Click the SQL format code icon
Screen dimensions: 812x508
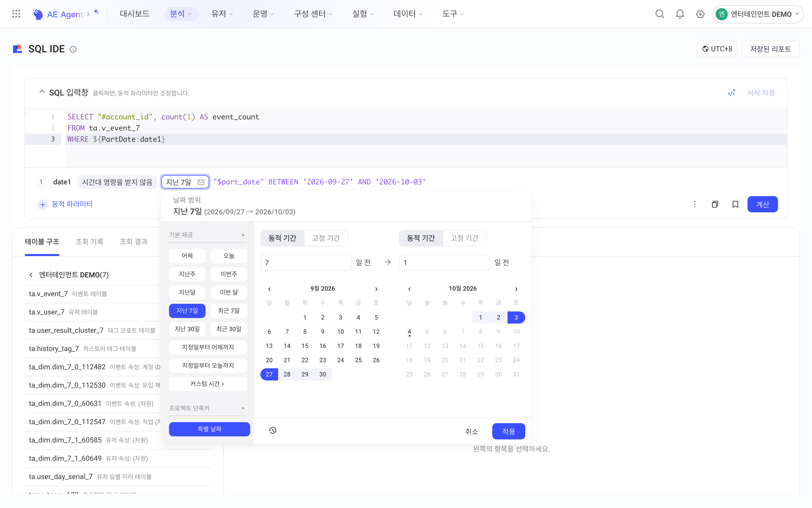tap(732, 93)
